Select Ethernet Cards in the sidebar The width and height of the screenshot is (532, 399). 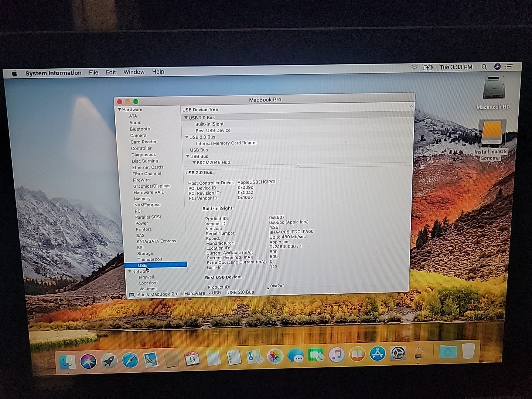(x=148, y=167)
